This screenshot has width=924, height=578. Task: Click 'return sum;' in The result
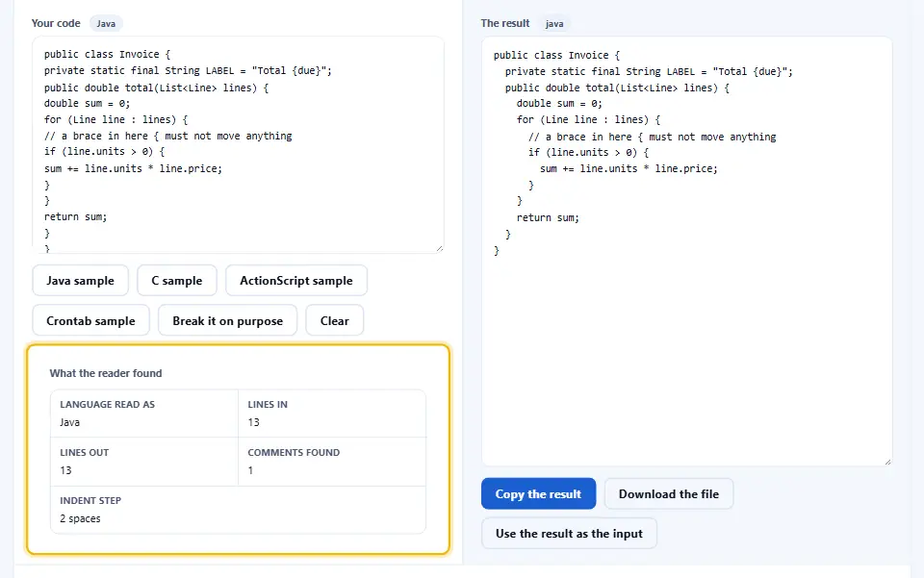[548, 217]
